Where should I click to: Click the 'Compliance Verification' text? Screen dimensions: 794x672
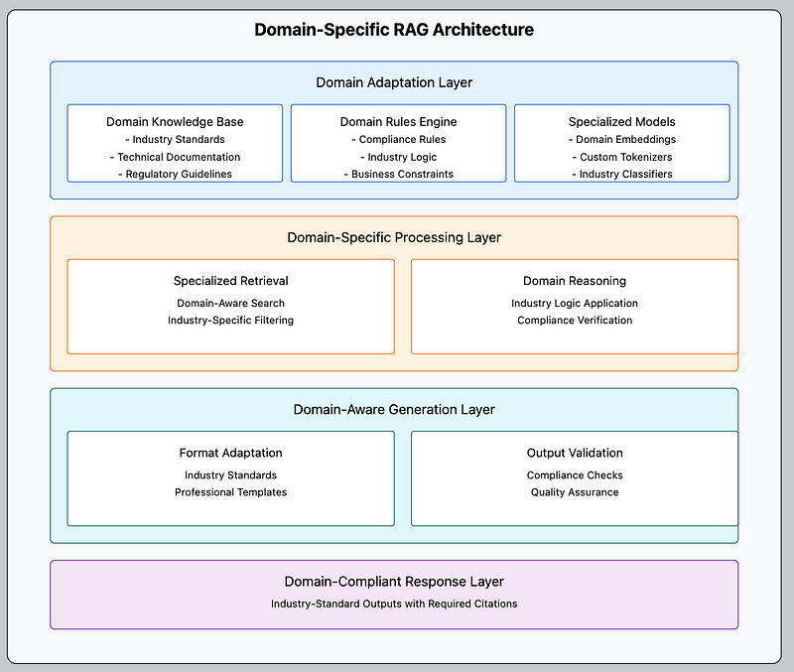coord(575,321)
